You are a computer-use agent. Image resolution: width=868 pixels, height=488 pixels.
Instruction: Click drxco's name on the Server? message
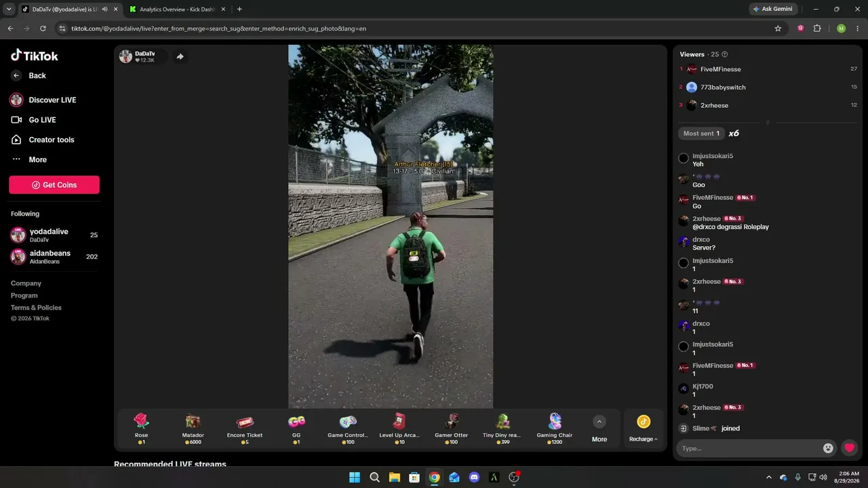(x=701, y=239)
